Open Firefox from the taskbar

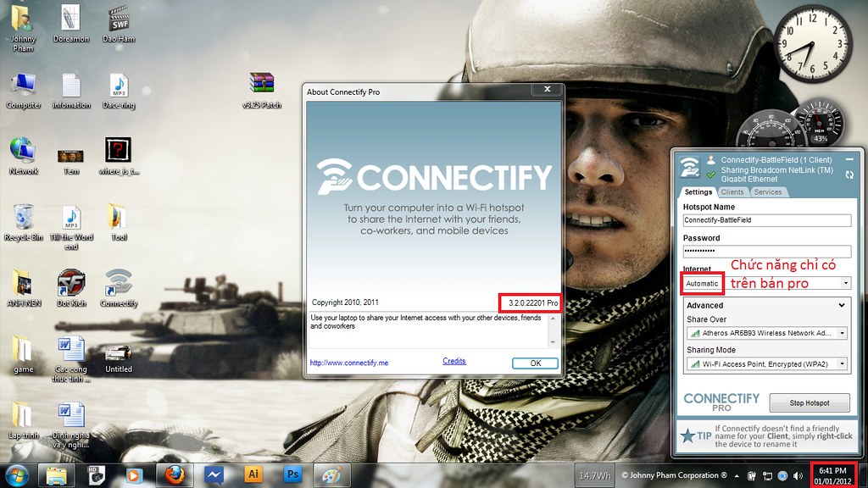point(175,474)
